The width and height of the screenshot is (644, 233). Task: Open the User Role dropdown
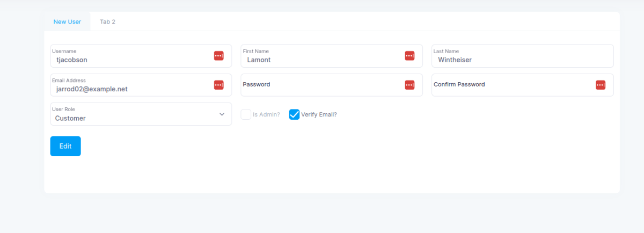141,114
